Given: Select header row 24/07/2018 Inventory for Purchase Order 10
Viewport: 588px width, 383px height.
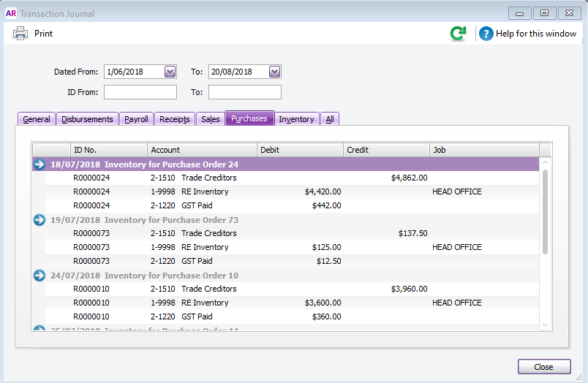Looking at the screenshot, I should pos(286,276).
